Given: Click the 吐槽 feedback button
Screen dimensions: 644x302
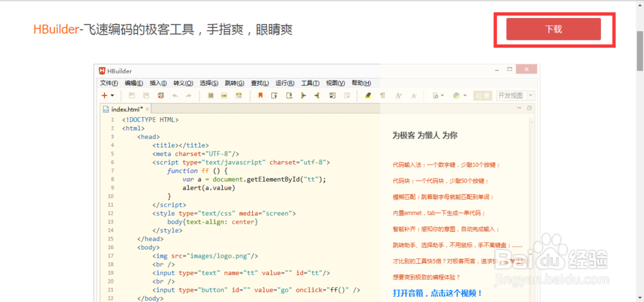Looking at the screenshot, I should pos(482,95).
